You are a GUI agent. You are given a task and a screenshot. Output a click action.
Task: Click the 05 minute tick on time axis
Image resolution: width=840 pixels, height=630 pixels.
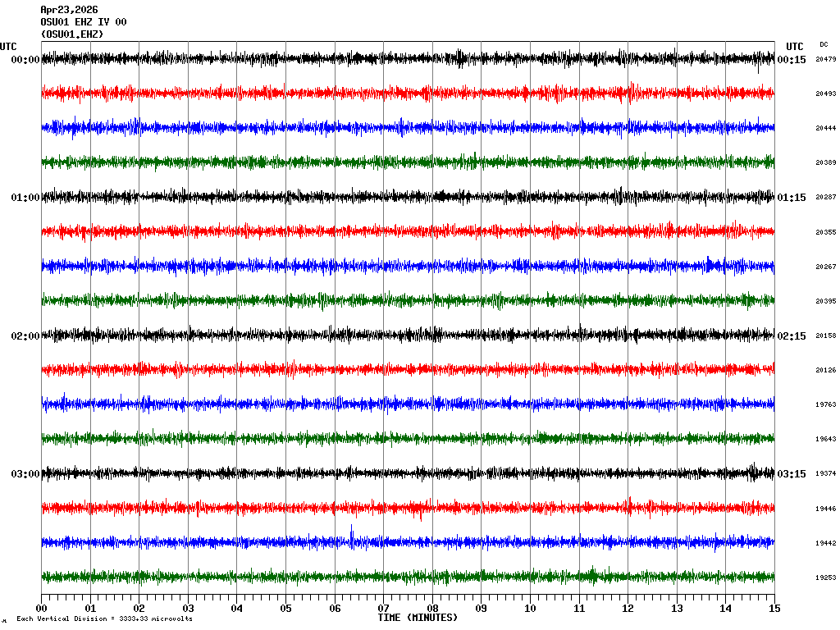click(x=285, y=609)
